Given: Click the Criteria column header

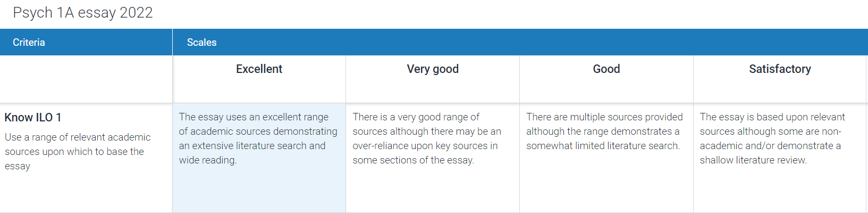Looking at the screenshot, I should click(x=29, y=43).
